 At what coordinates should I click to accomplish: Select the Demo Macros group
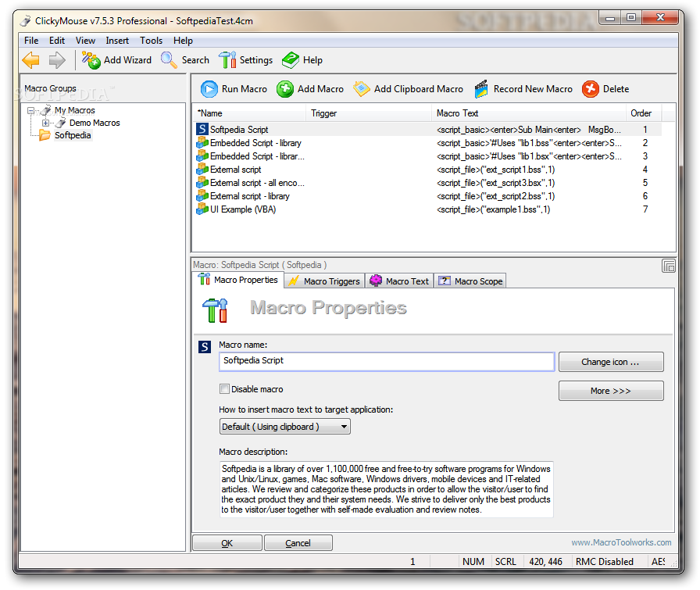(x=95, y=123)
